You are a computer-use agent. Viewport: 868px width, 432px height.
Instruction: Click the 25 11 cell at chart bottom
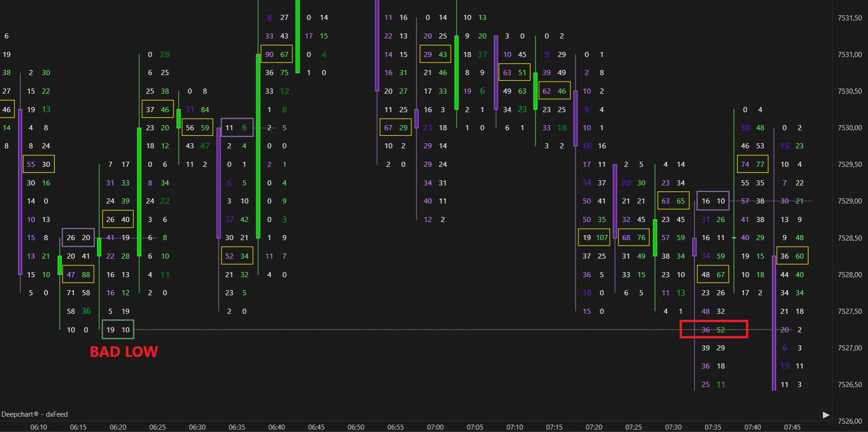coord(713,384)
